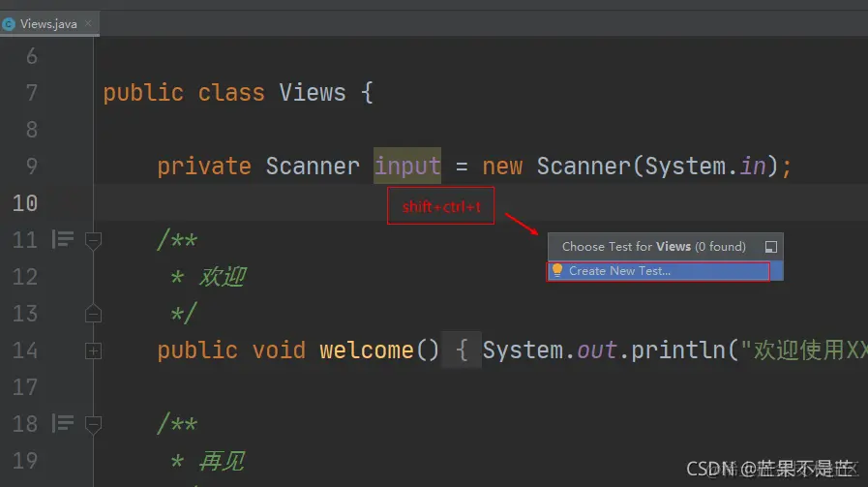The width and height of the screenshot is (868, 487).
Task: Click the 'private' keyword on line 9
Action: pos(204,167)
